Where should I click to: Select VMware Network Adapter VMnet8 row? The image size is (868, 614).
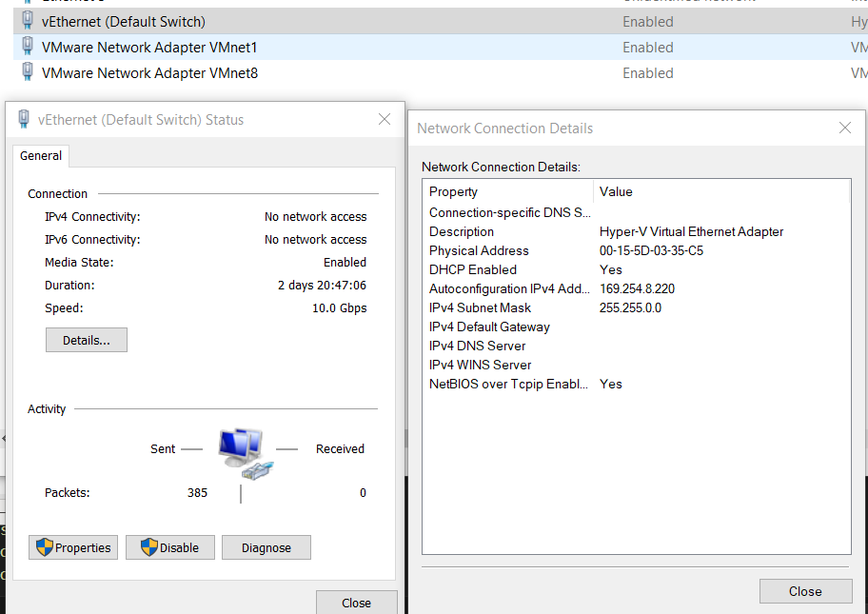(441, 73)
